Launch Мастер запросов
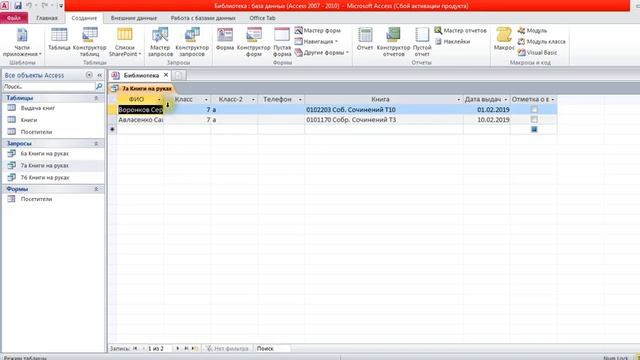This screenshot has width=640, height=360. [160, 42]
